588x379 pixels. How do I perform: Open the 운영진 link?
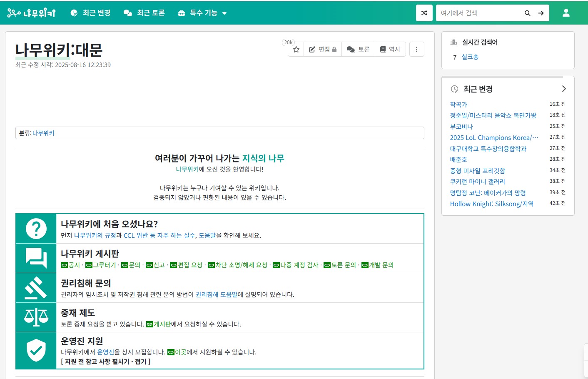pos(106,352)
